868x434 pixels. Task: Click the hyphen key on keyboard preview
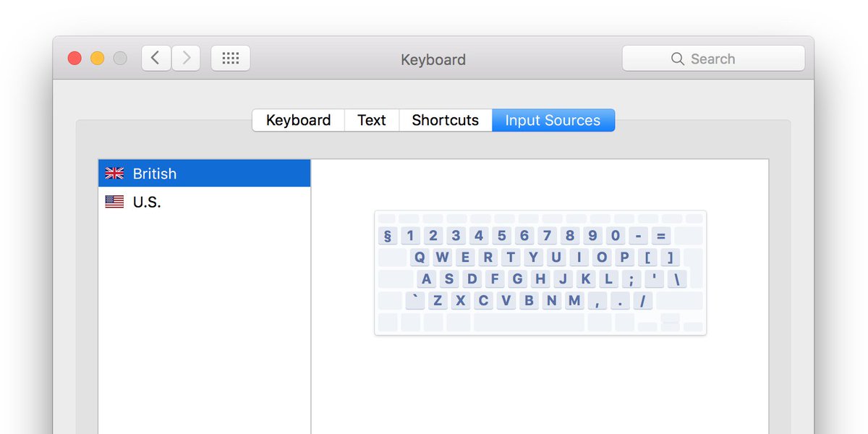638,236
